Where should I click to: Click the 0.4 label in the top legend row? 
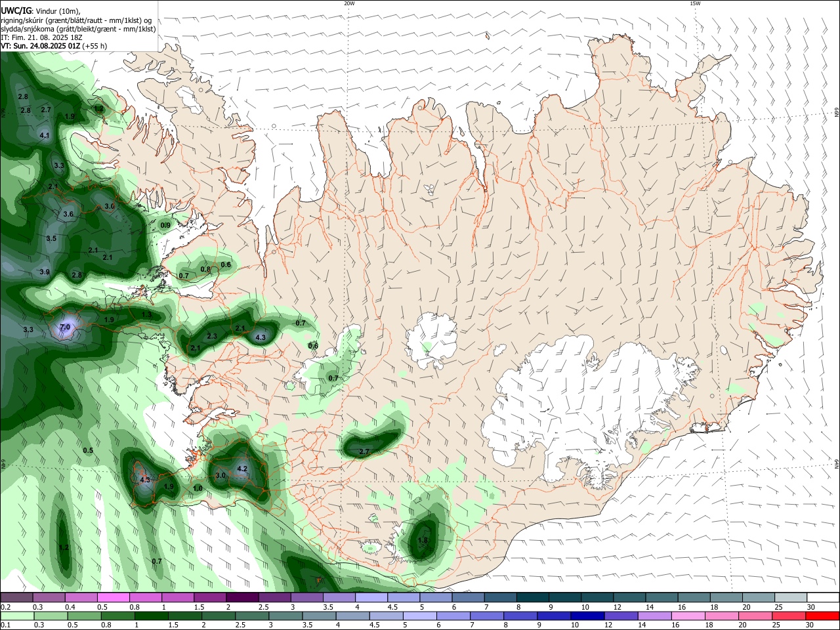click(70, 607)
